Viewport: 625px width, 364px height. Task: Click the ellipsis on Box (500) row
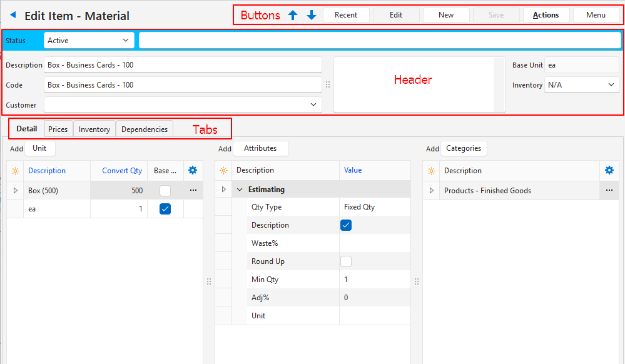pos(193,190)
